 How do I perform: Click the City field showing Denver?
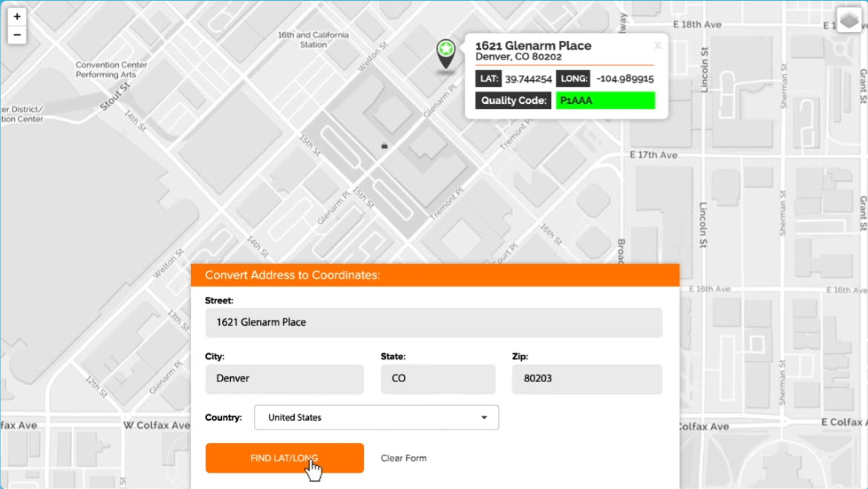click(284, 378)
